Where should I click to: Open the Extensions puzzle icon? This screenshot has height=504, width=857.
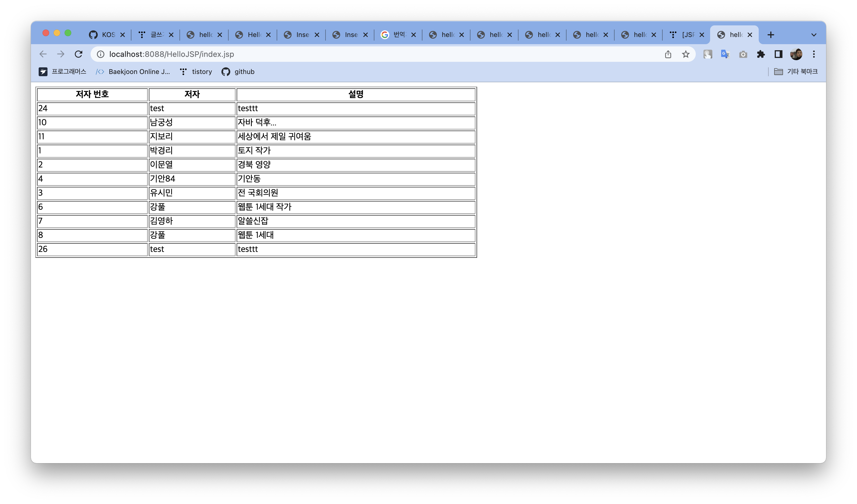tap(761, 54)
